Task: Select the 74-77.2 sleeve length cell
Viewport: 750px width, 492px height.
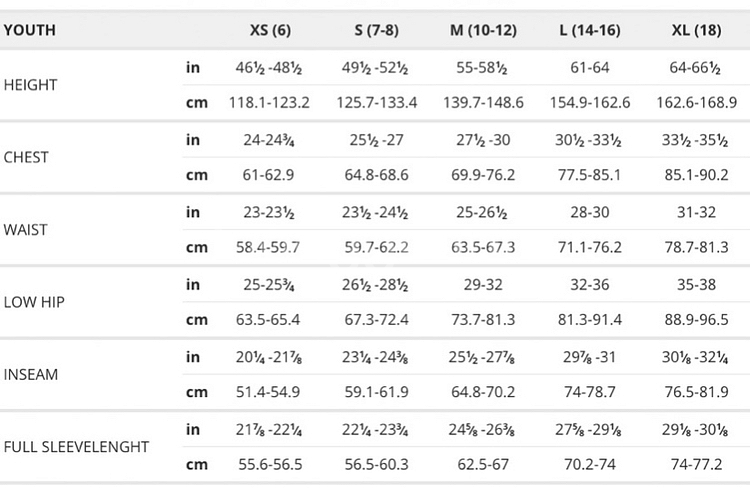Action: click(x=697, y=464)
